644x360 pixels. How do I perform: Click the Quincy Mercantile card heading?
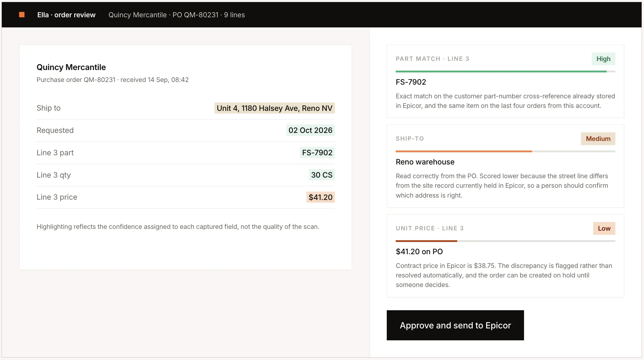[71, 67]
